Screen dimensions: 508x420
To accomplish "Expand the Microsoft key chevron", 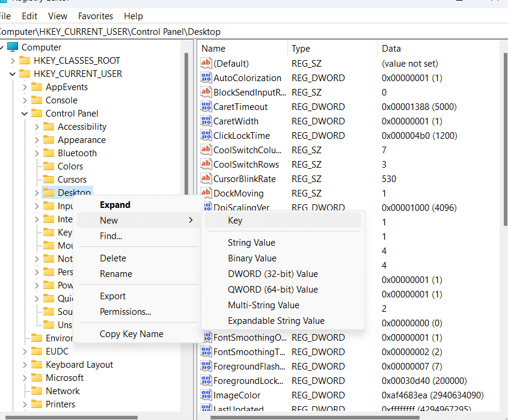I will tap(25, 378).
